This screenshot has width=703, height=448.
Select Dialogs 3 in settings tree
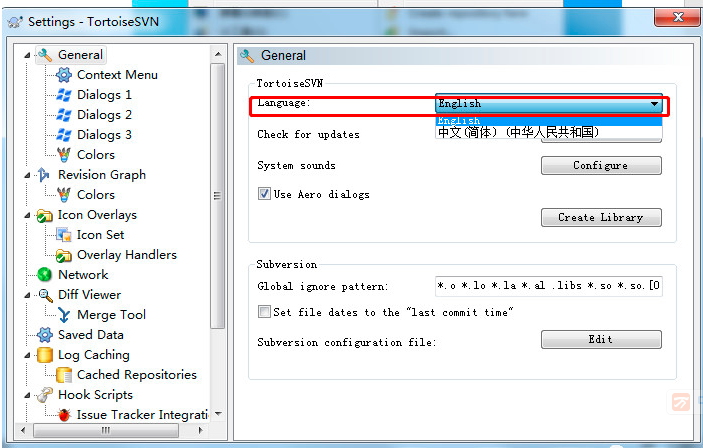pyautogui.click(x=104, y=135)
